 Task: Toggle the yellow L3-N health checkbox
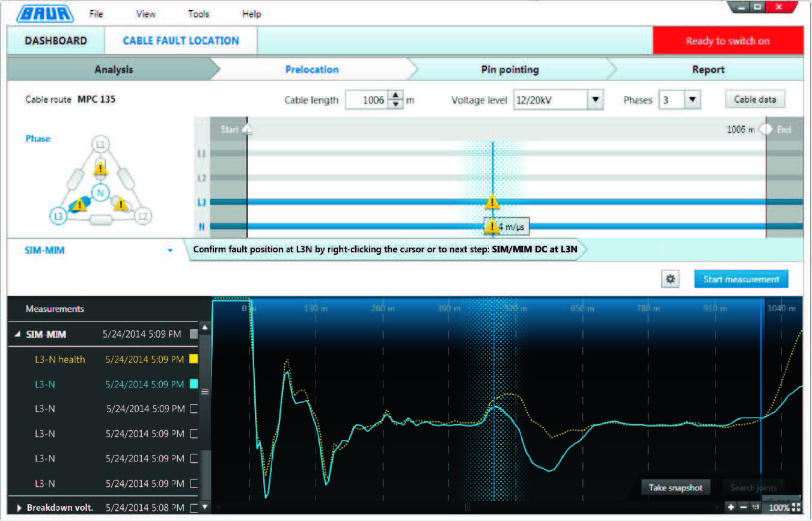pyautogui.click(x=194, y=359)
